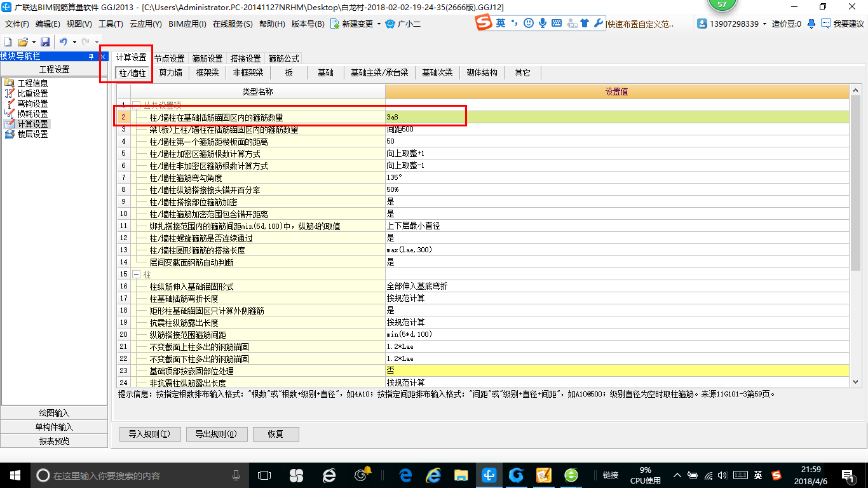
Task: Open the Undo history dropdown arrow
Action: tap(74, 42)
